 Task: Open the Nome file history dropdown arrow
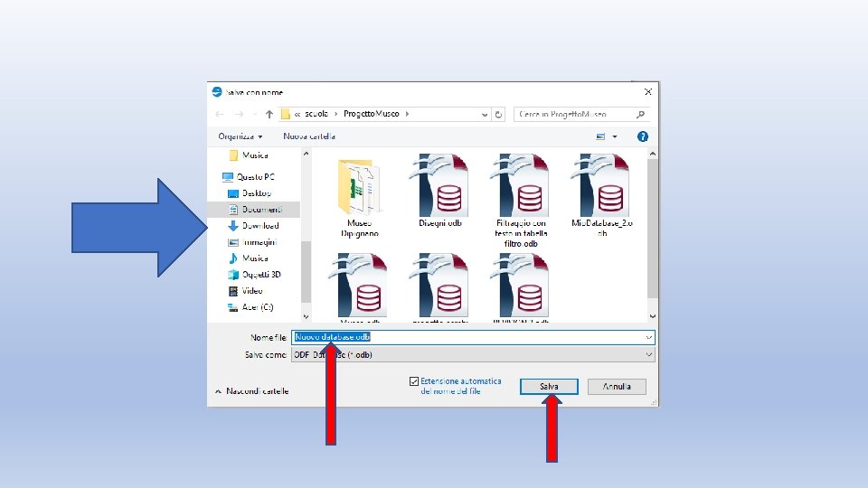click(649, 337)
